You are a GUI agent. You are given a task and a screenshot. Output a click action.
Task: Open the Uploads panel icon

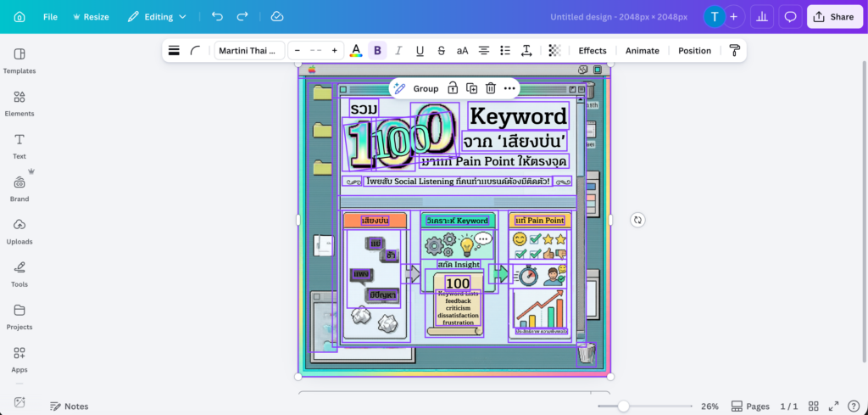point(19,230)
